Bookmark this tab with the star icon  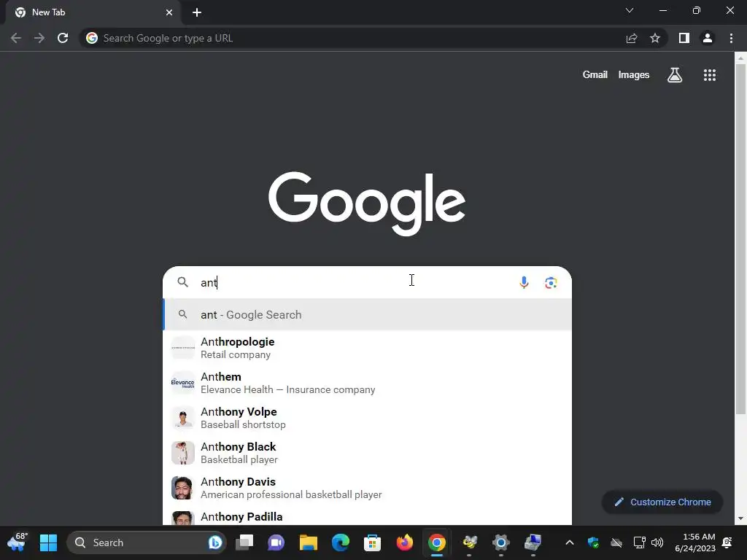[x=655, y=38]
